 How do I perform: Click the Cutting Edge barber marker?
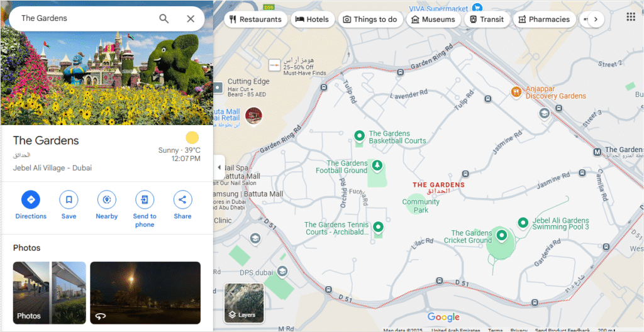tap(218, 87)
